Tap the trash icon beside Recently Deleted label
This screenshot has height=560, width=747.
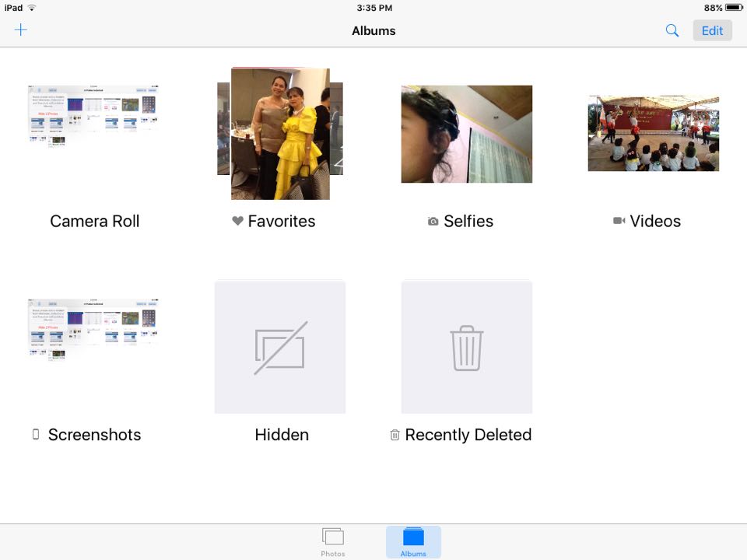[x=396, y=435]
